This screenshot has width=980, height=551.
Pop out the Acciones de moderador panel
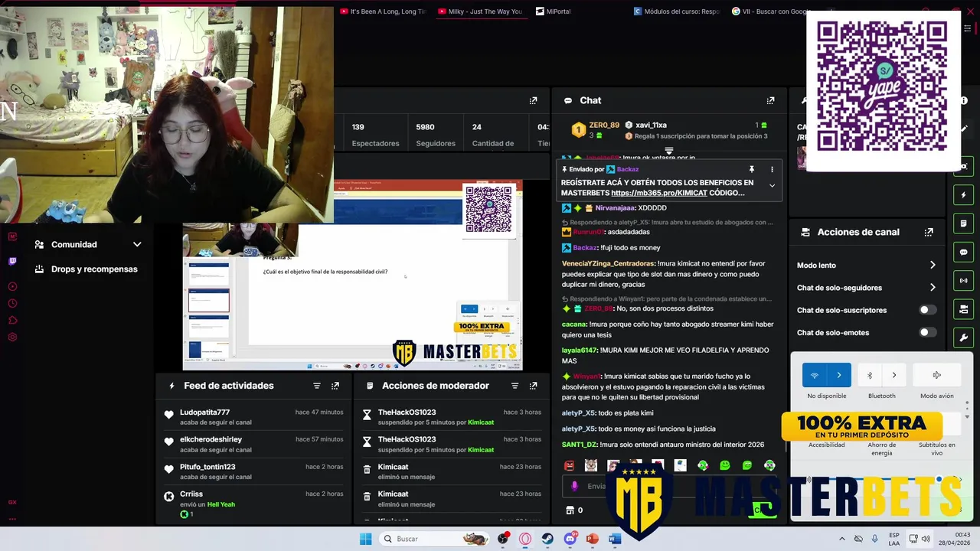[x=533, y=386]
